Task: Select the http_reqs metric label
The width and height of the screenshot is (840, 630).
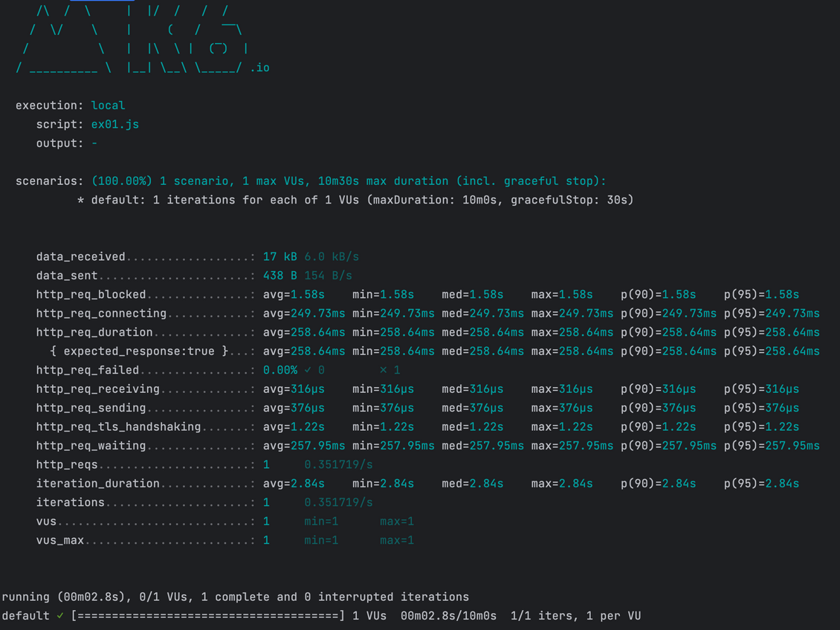Action: coord(67,464)
